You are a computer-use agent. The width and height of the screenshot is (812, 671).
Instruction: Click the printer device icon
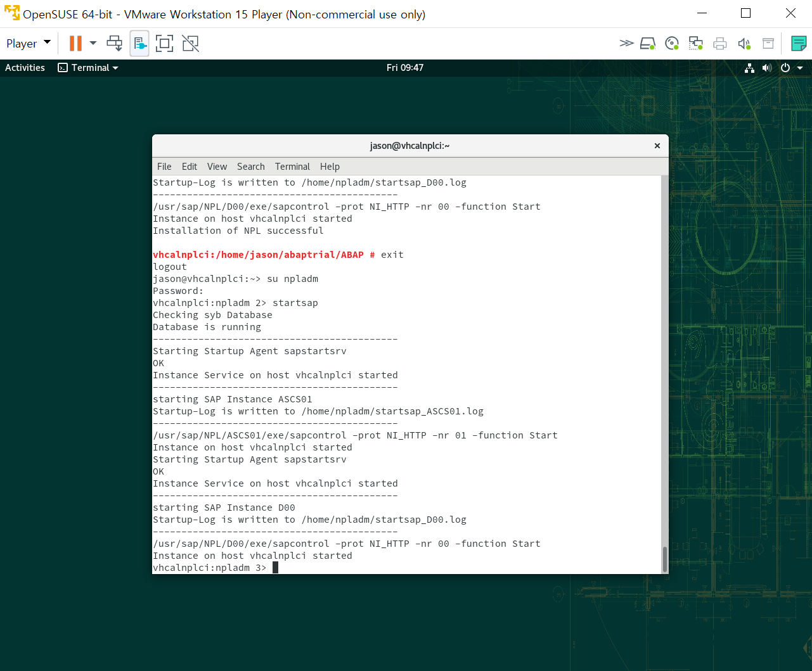point(720,44)
